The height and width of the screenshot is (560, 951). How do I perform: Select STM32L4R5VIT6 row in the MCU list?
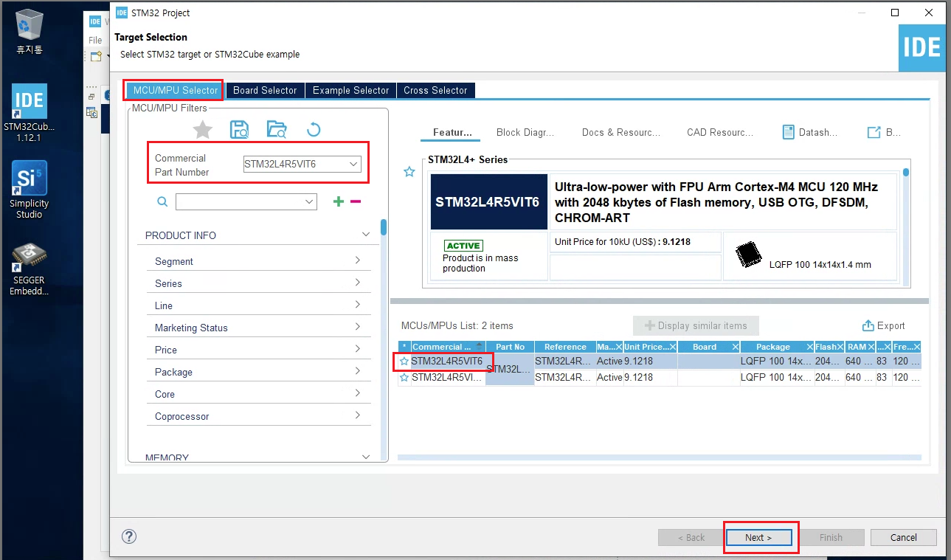[x=659, y=362]
